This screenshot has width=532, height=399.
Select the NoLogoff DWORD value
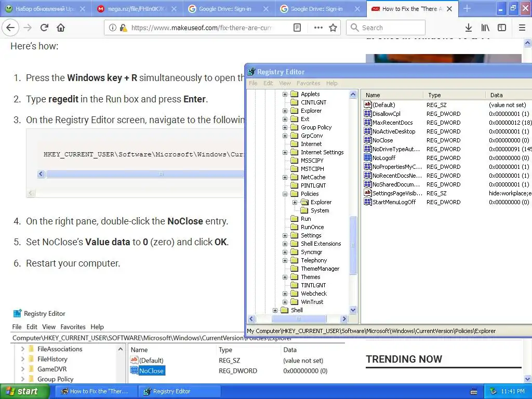pos(384,158)
